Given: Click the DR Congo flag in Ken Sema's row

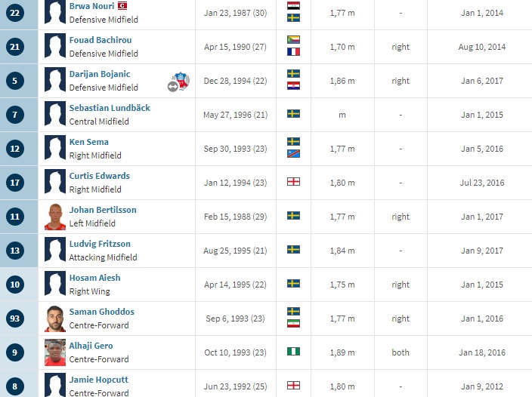Looking at the screenshot, I should [294, 154].
